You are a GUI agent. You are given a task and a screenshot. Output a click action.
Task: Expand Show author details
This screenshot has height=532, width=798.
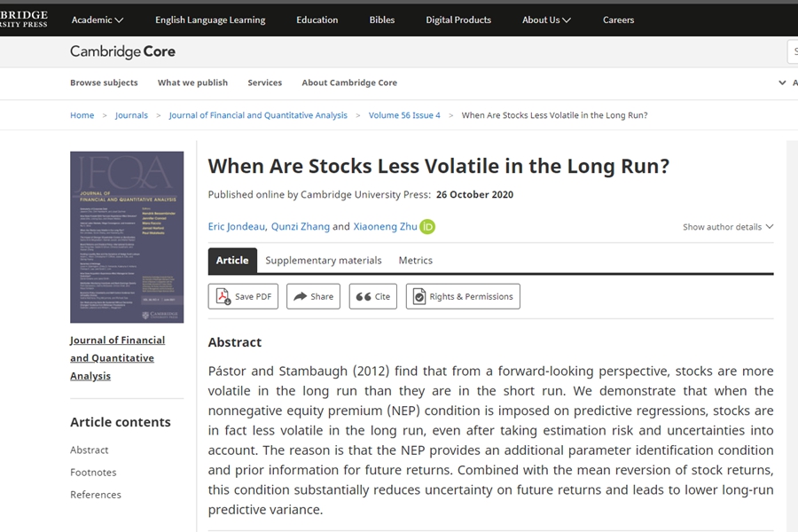tap(727, 227)
